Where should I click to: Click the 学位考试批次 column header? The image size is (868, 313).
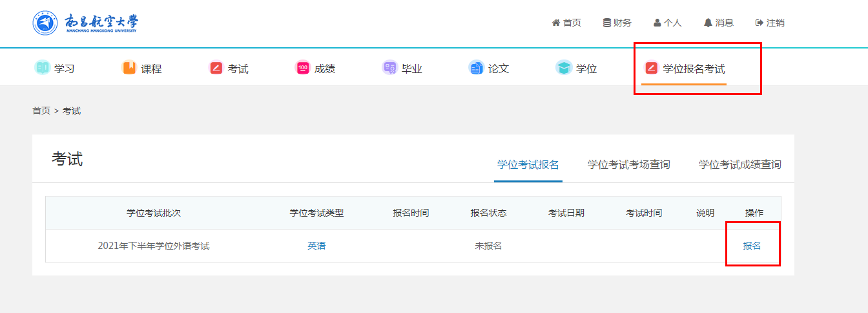(x=154, y=213)
